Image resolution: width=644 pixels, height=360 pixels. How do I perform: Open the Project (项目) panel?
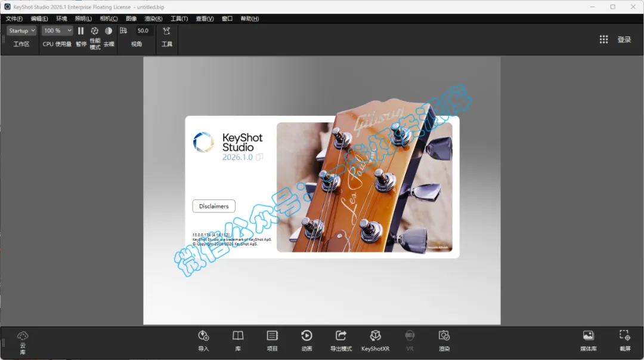pyautogui.click(x=273, y=341)
